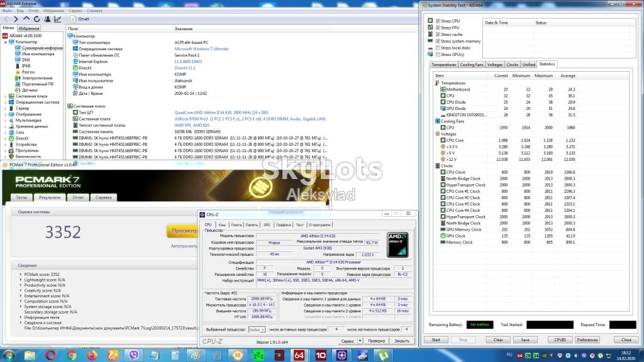Viewport: 644px width, 362px height.
Task: Expand the Мультимедиа tree node
Action: pos(5,120)
